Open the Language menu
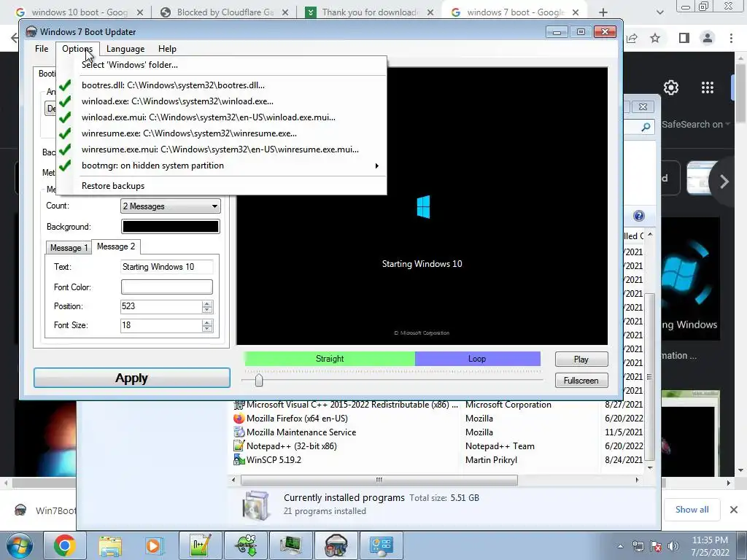Screen dimensions: 747x560 click(x=125, y=49)
